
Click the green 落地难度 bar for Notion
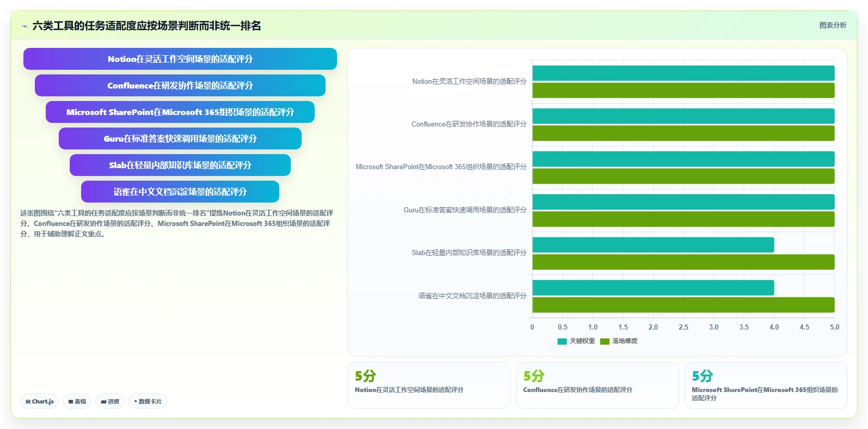tap(683, 90)
